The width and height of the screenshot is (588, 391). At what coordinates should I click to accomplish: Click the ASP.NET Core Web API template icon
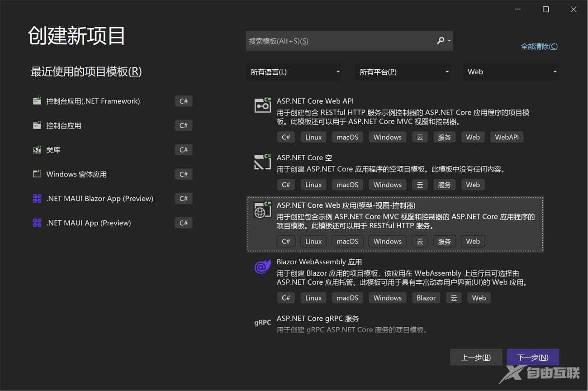click(x=262, y=105)
